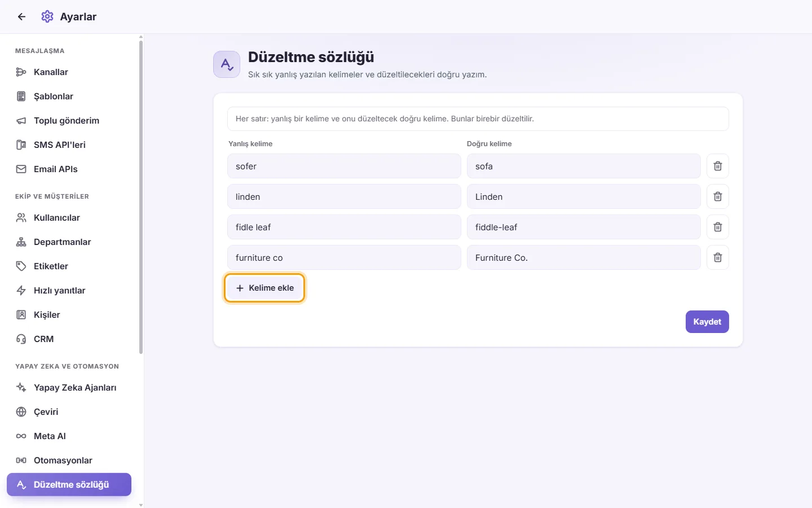812x508 pixels.
Task: Click the Kanallar channels icon
Action: pos(21,72)
